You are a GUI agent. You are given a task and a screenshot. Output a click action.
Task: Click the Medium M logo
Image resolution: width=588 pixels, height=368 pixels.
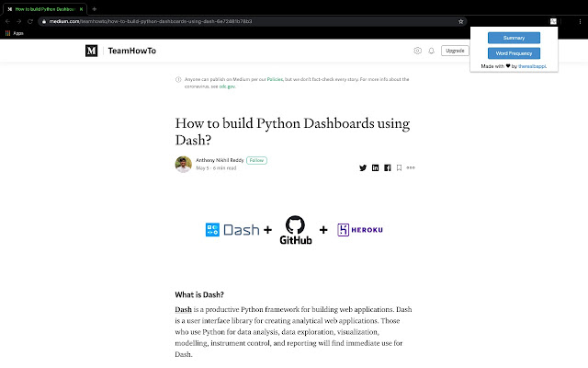coord(92,51)
